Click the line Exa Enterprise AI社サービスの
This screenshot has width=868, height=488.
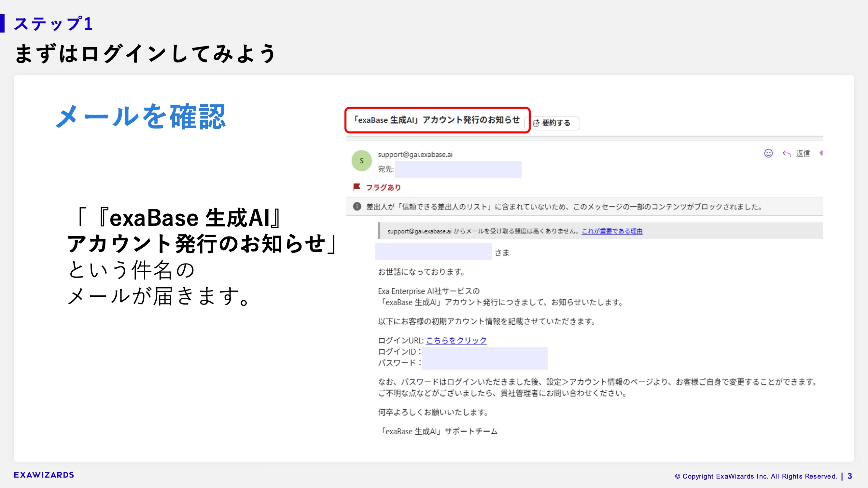(428, 291)
